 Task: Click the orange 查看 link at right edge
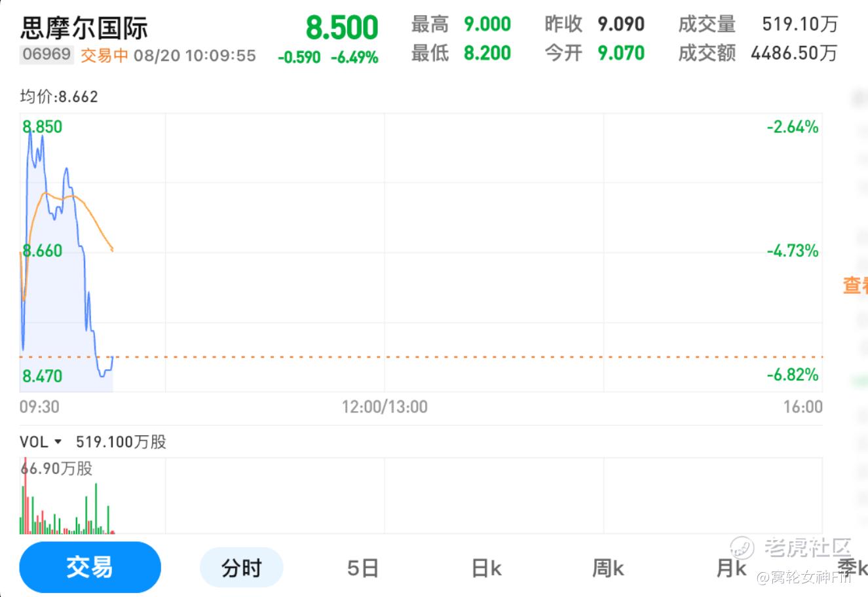855,285
